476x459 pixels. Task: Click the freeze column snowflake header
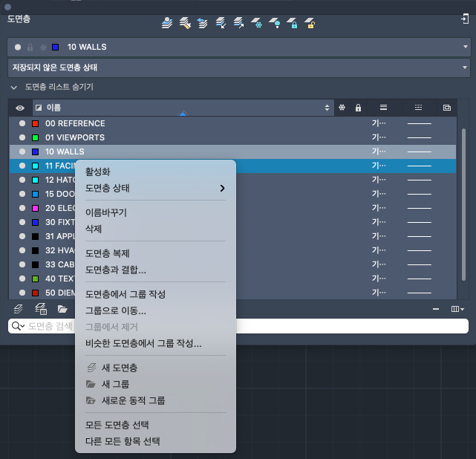342,108
